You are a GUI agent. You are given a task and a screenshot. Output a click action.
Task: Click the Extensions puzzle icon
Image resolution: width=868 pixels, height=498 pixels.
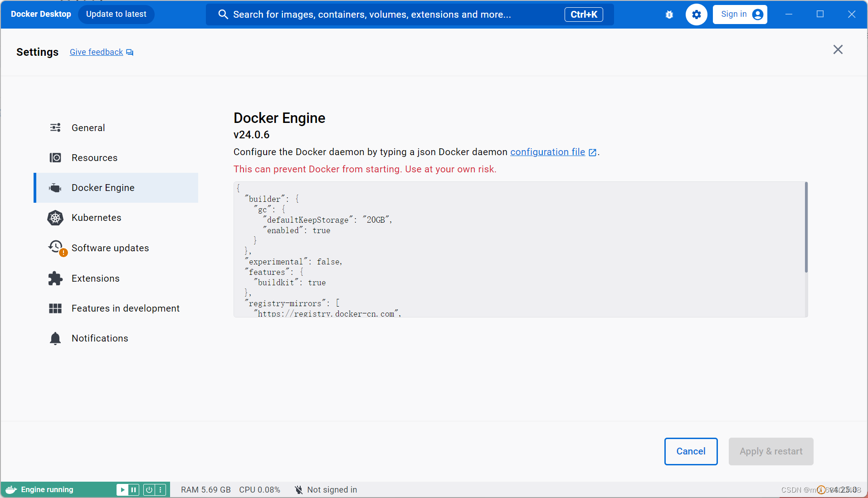(x=55, y=278)
